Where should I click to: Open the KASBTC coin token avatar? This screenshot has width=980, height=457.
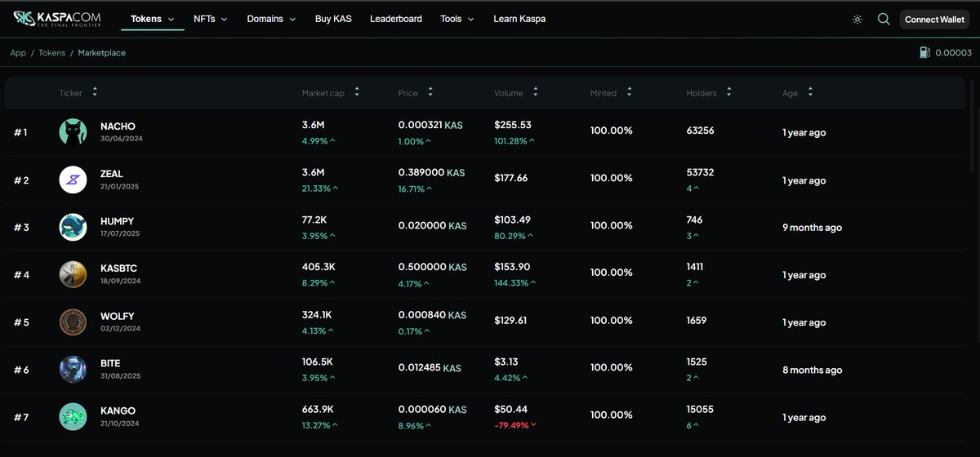click(73, 274)
